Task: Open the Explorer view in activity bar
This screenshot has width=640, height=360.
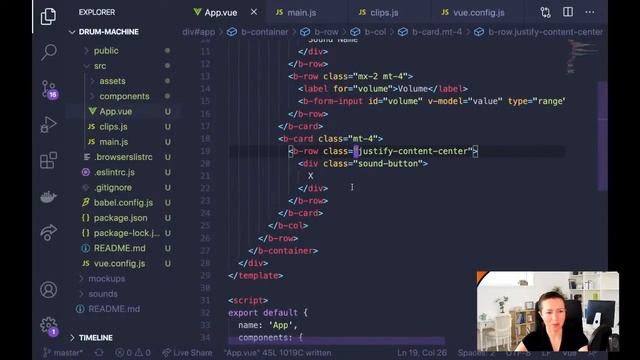Action: [x=48, y=16]
